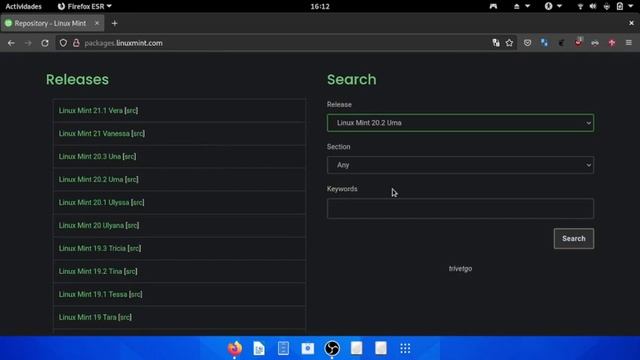Expand the keyboard layout indicator dropdown arrow
This screenshot has width=640, height=360.
pyautogui.click(x=527, y=6)
